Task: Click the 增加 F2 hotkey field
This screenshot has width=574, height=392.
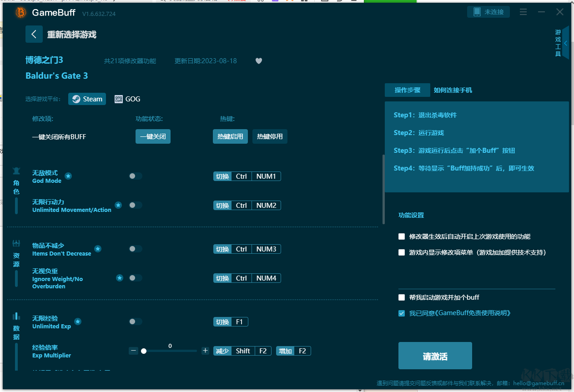Action: tap(293, 351)
